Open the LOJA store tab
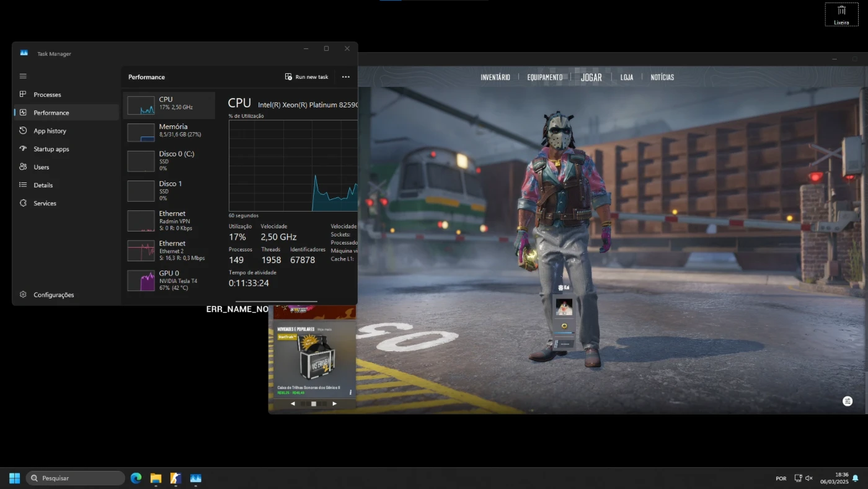The width and height of the screenshot is (868, 489). click(627, 78)
